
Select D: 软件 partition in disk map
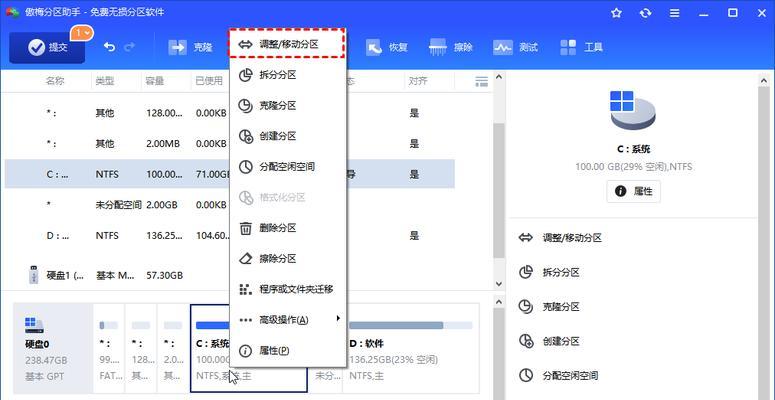[410, 349]
